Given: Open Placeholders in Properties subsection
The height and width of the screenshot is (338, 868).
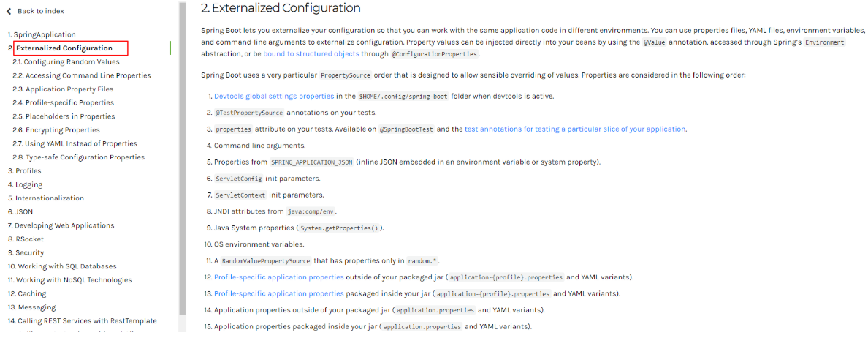Looking at the screenshot, I should [64, 116].
